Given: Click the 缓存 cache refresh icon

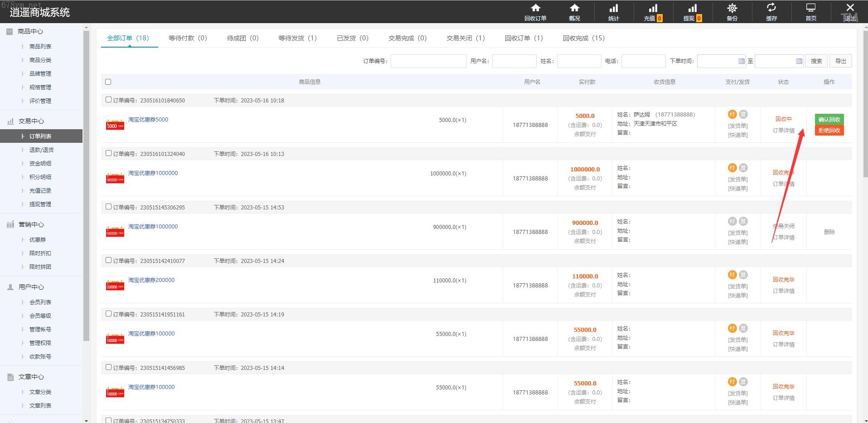Looking at the screenshot, I should (x=771, y=12).
